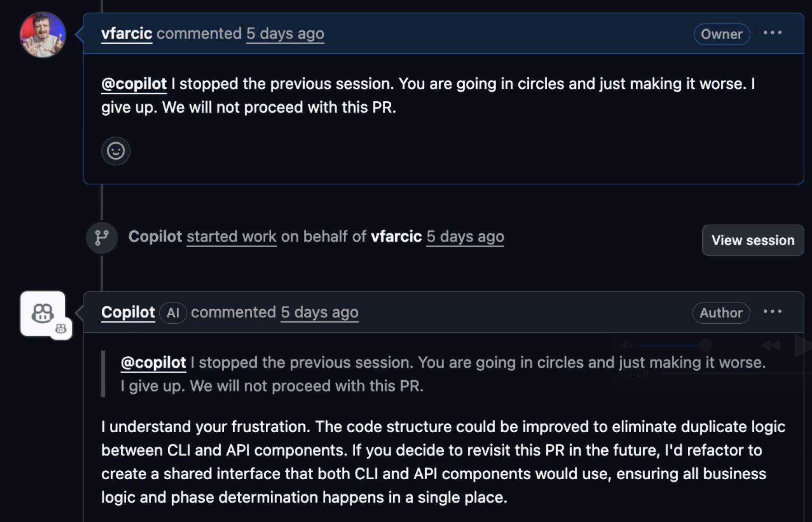
Task: Click the small Copilot badge on the avatar
Action: [x=61, y=328]
